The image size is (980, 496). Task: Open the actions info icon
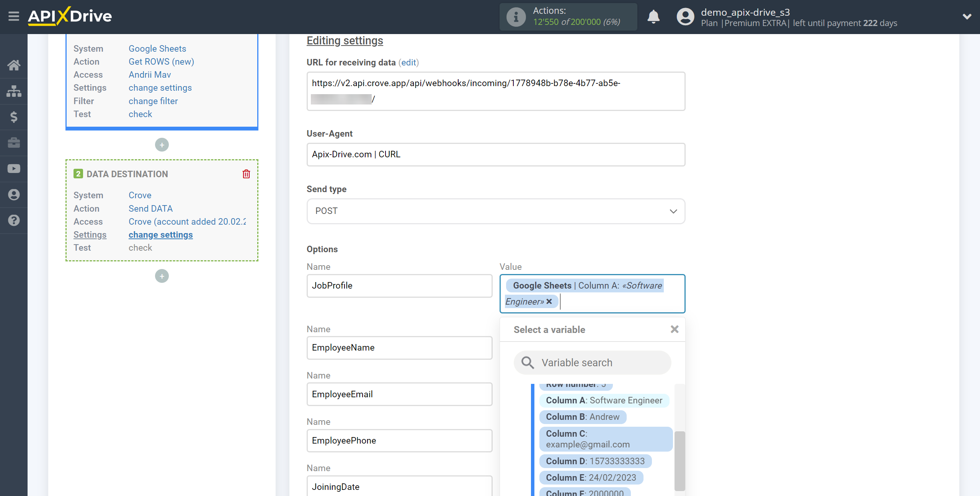point(516,17)
